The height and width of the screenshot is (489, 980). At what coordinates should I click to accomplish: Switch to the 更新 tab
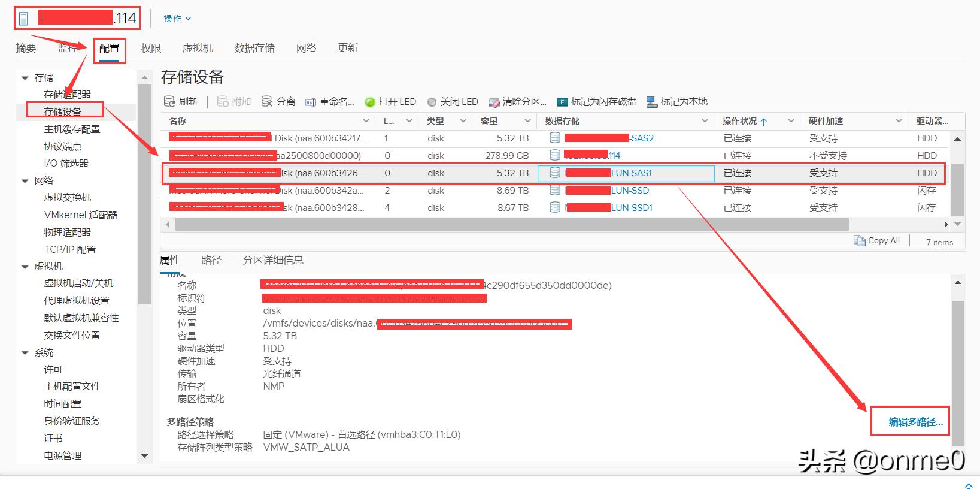(x=348, y=48)
